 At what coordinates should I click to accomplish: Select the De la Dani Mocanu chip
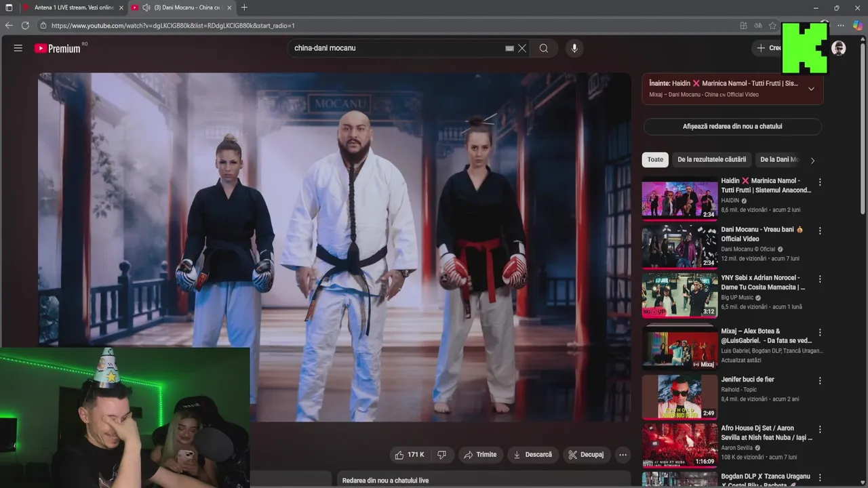coord(779,160)
